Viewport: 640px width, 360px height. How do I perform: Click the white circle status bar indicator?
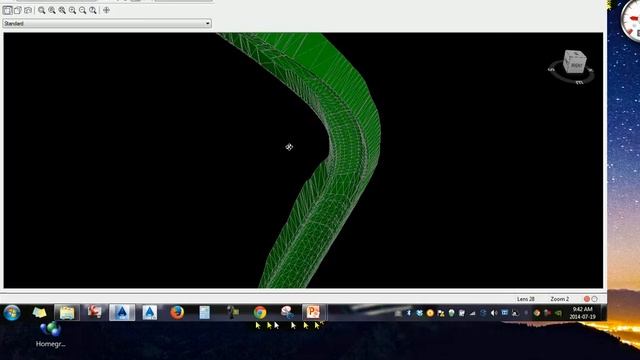(595, 299)
